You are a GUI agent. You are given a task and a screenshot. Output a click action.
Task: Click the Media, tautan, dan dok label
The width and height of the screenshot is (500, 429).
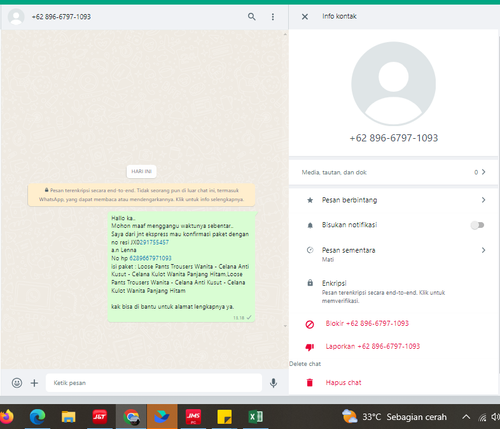click(334, 172)
